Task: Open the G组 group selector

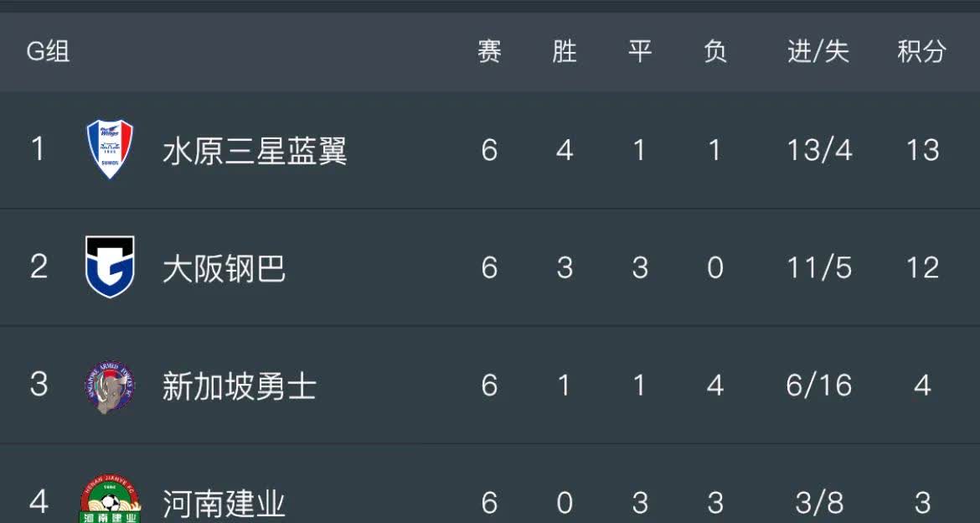Action: point(46,52)
